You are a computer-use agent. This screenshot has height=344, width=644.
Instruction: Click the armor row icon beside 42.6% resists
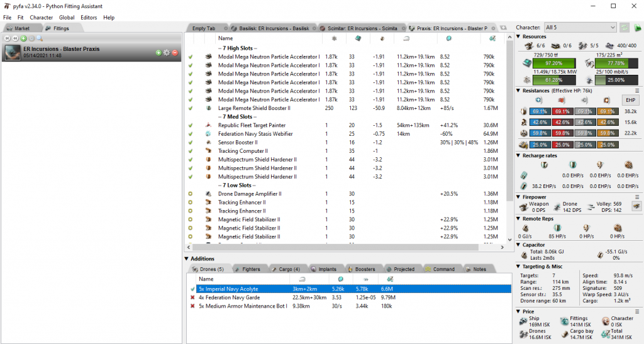click(524, 123)
